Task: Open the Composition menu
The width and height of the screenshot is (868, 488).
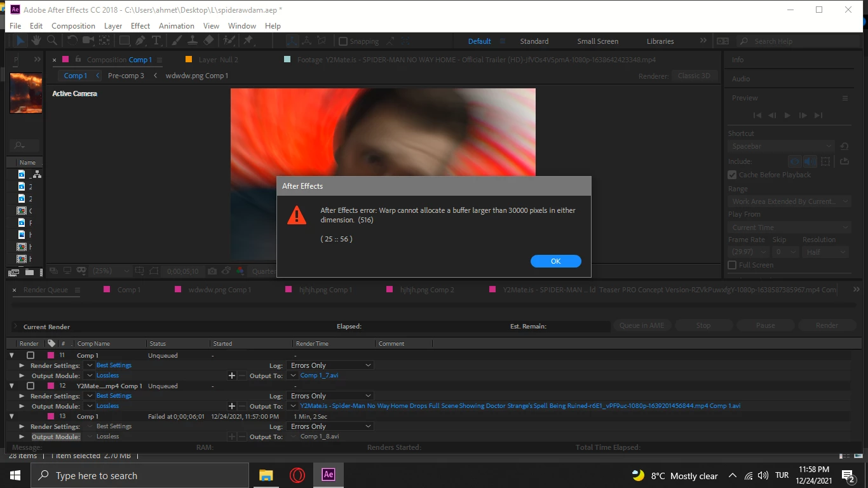Action: (x=73, y=26)
